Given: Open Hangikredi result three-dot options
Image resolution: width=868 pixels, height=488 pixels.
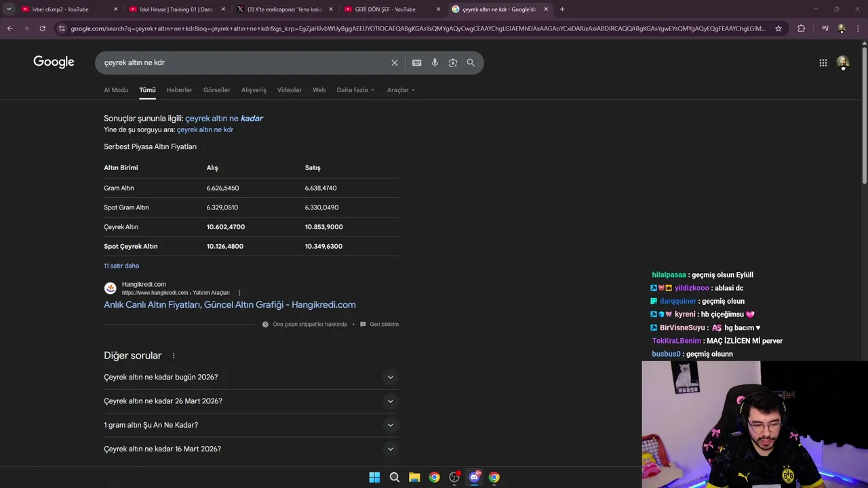Looking at the screenshot, I should click(239, 293).
